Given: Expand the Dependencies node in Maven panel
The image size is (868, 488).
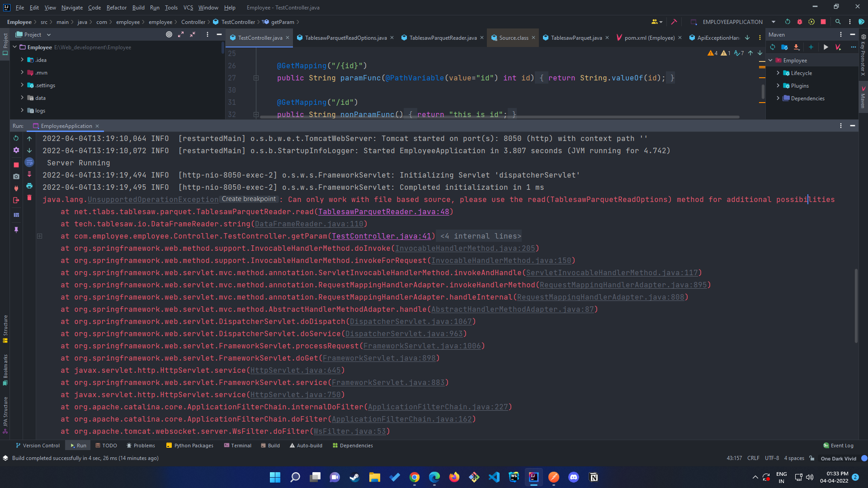Looking at the screenshot, I should click(x=778, y=98).
